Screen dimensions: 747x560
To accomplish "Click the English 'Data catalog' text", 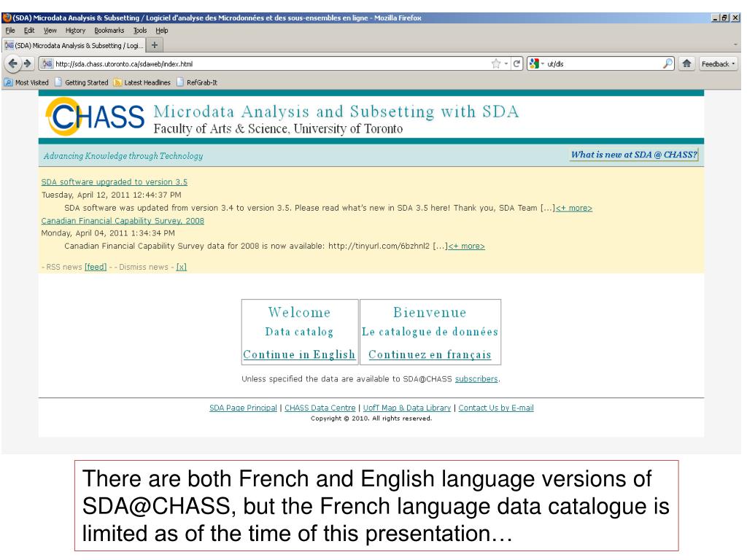I will coord(299,332).
